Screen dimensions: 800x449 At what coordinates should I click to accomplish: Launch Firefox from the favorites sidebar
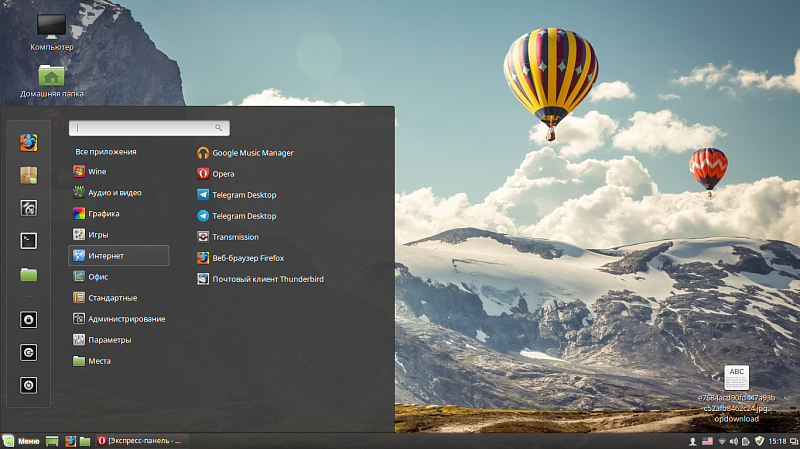click(x=28, y=142)
